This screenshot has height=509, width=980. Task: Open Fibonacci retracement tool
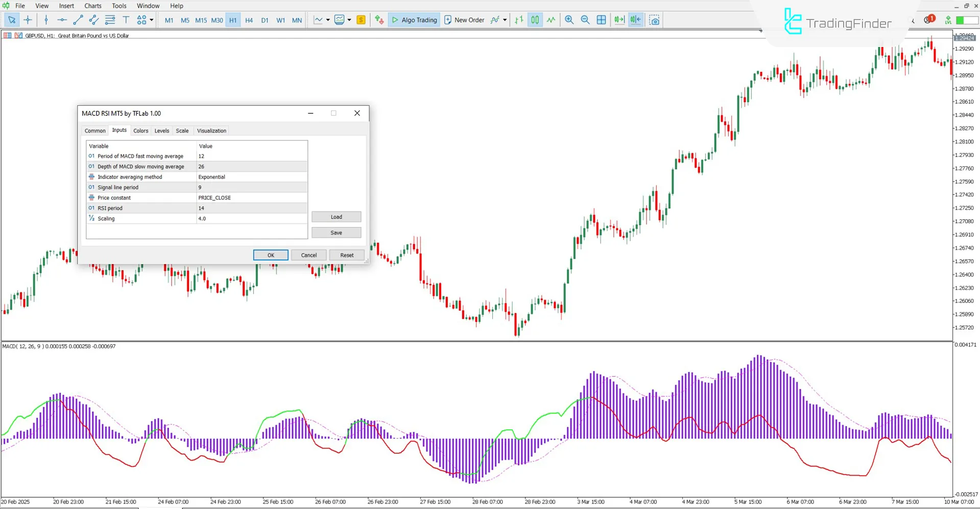click(109, 20)
